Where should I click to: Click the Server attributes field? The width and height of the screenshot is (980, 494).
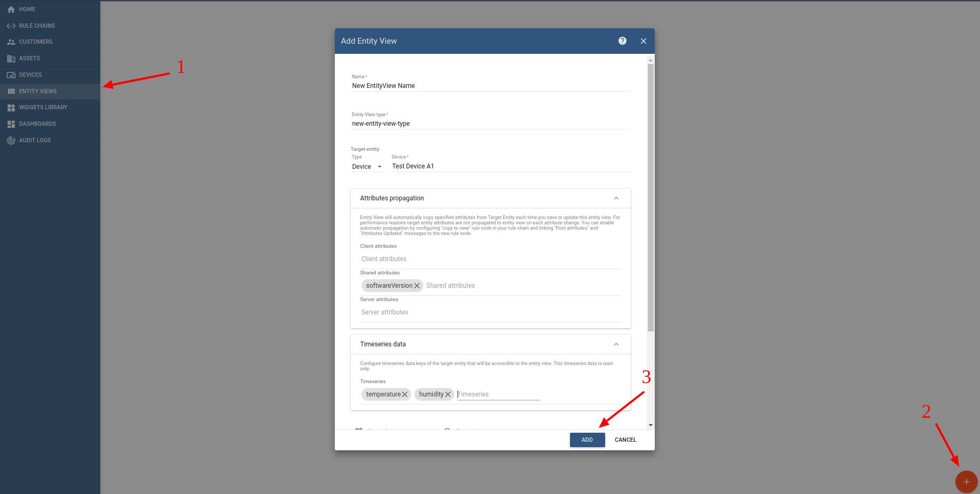[489, 312]
